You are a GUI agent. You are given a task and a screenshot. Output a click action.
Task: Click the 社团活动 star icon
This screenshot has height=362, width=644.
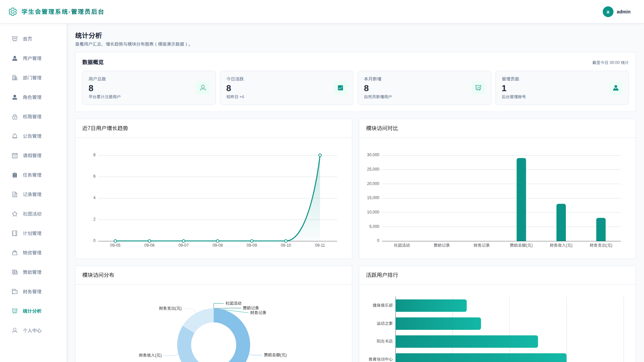coord(15,214)
